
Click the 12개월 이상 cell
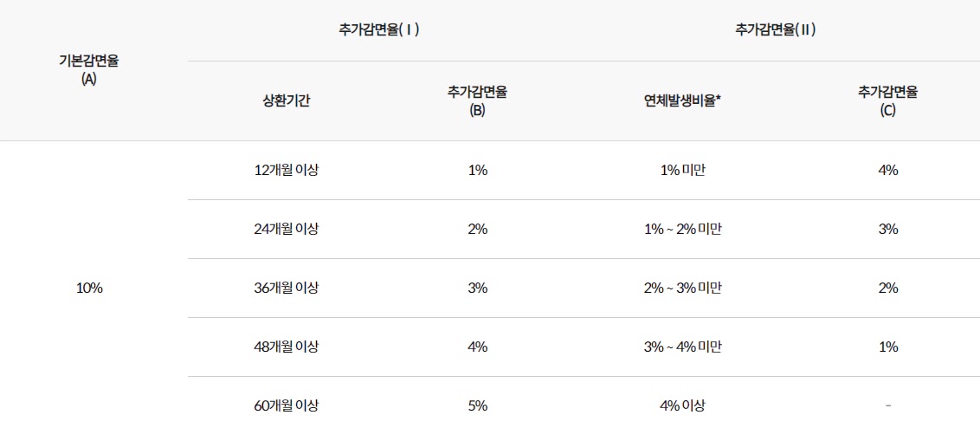pyautogui.click(x=287, y=170)
